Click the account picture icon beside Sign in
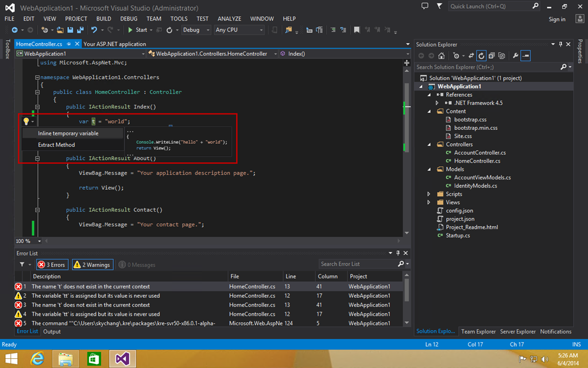Viewport: 588px width, 368px height. [580, 19]
